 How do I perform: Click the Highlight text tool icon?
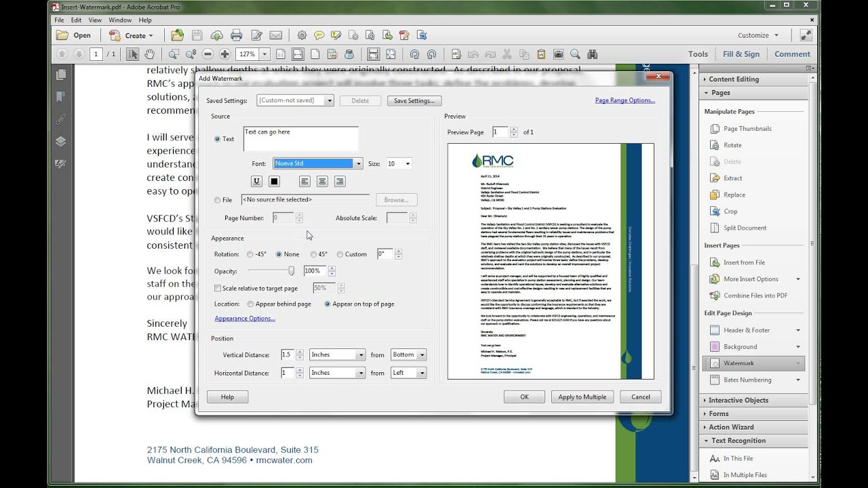336,35
